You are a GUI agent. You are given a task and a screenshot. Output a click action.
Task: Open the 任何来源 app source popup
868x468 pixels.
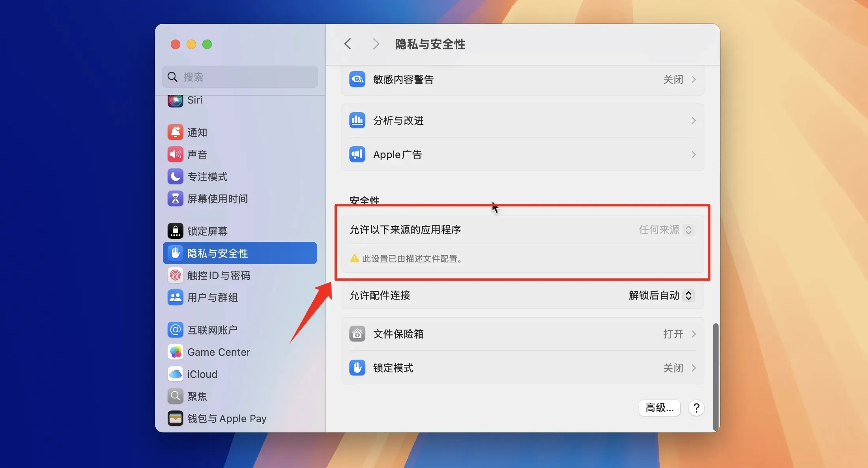point(666,230)
